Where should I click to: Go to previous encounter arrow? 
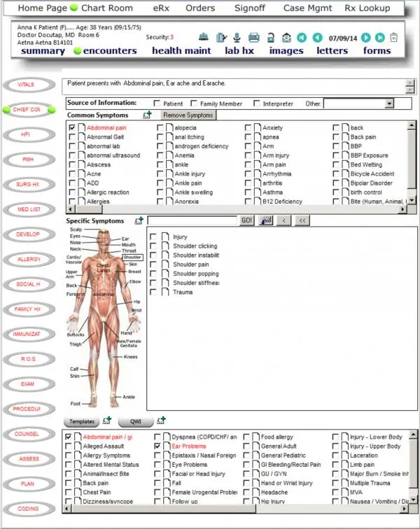tap(317, 38)
